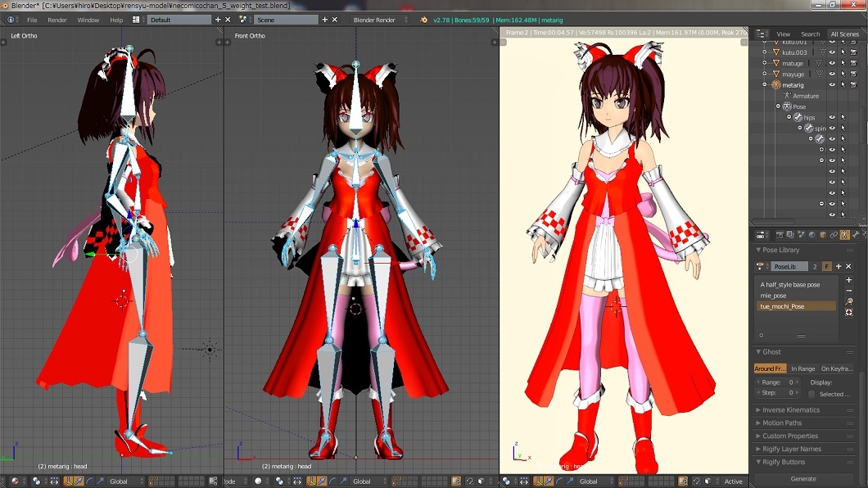This screenshot has width=868, height=488.
Task: Toggle hips bone visibility eye
Action: (x=832, y=117)
